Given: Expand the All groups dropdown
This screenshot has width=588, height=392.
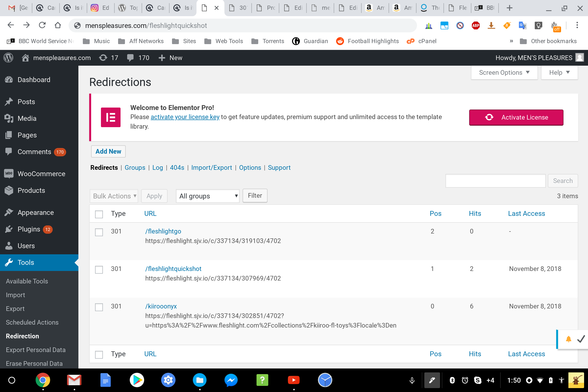Looking at the screenshot, I should pyautogui.click(x=208, y=196).
